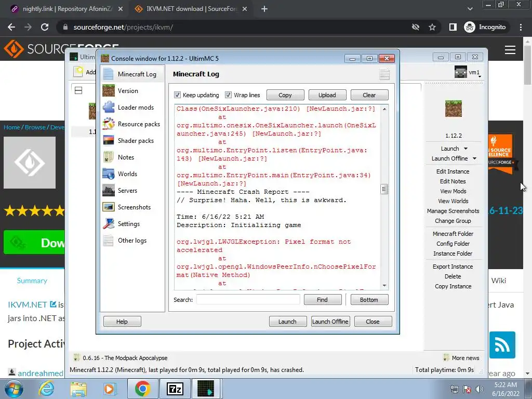Click the log scrollbar down arrow

click(384, 286)
